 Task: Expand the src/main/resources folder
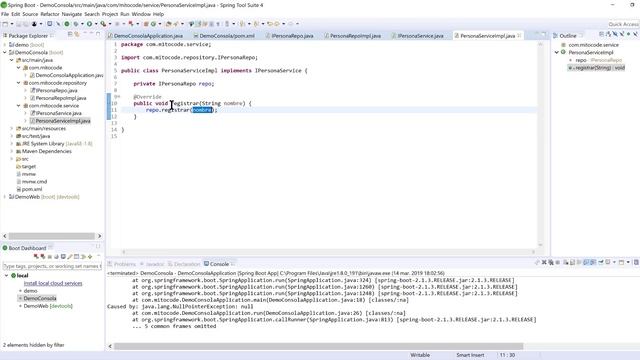[11, 129]
